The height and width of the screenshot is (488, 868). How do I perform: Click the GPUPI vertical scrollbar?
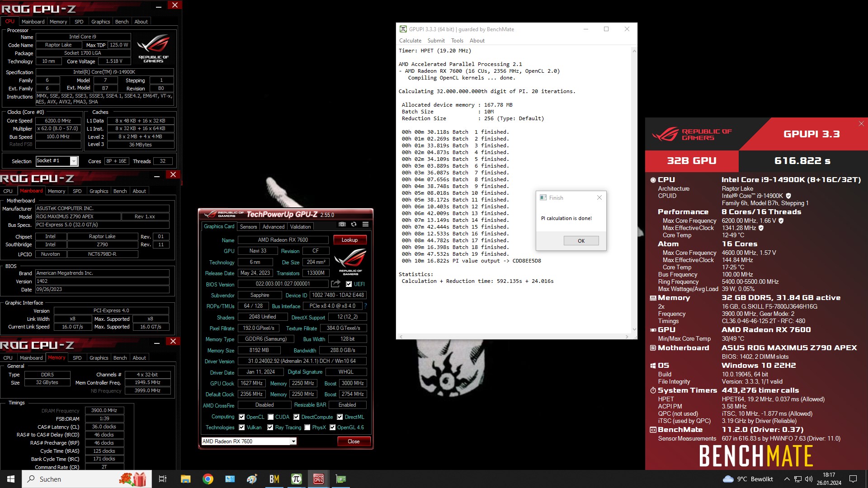pyautogui.click(x=634, y=190)
